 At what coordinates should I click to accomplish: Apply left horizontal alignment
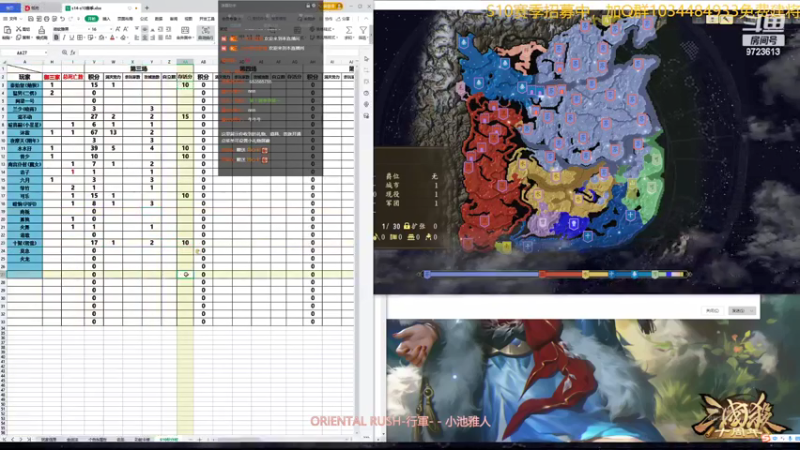click(137, 38)
